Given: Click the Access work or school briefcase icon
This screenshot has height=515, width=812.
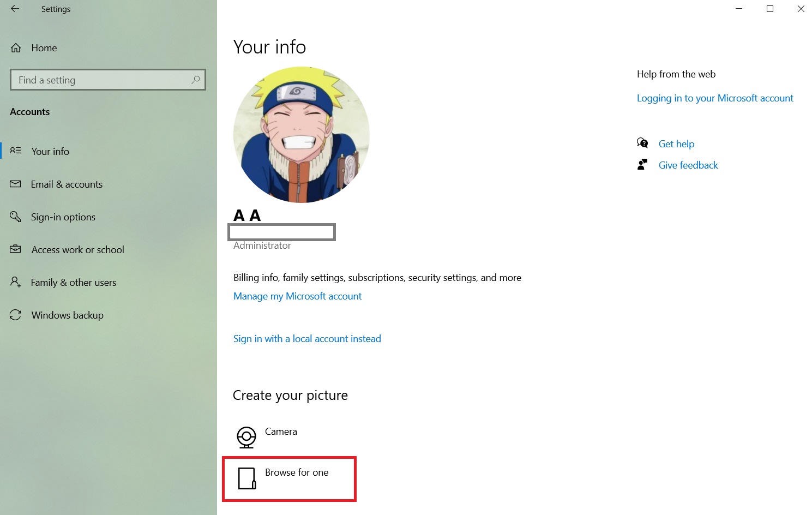Looking at the screenshot, I should [x=15, y=249].
